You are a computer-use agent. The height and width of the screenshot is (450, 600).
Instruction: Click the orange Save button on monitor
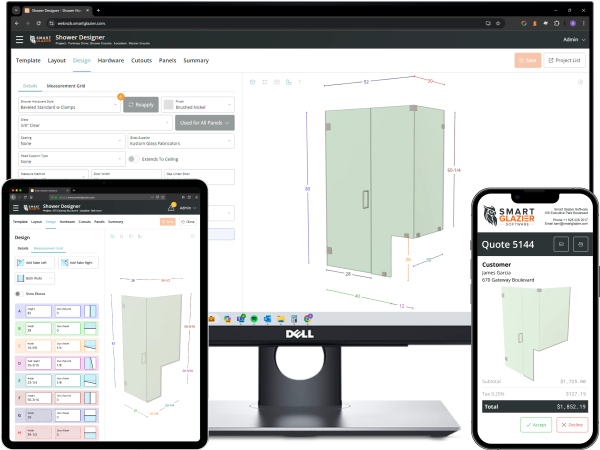pyautogui.click(x=528, y=60)
